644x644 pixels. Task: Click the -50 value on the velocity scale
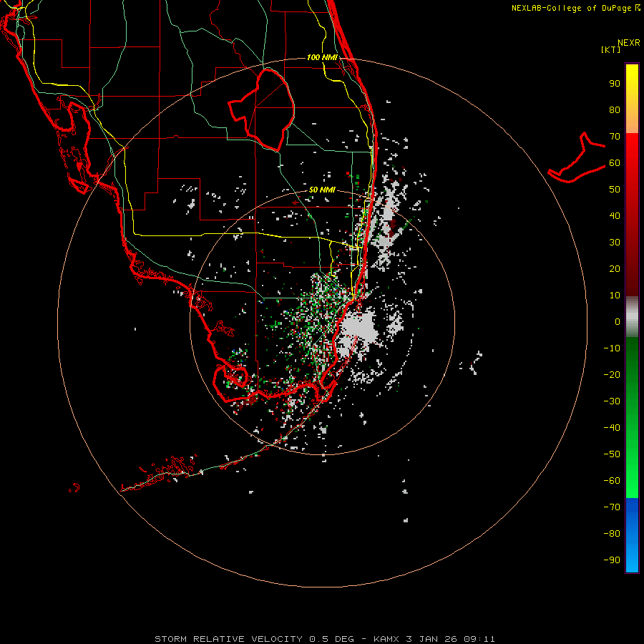tap(612, 454)
